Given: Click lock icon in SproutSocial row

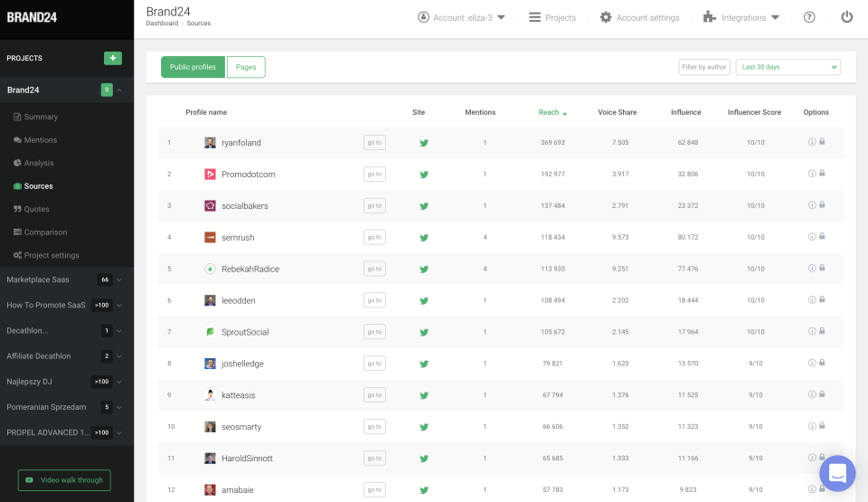Looking at the screenshot, I should pos(822,331).
